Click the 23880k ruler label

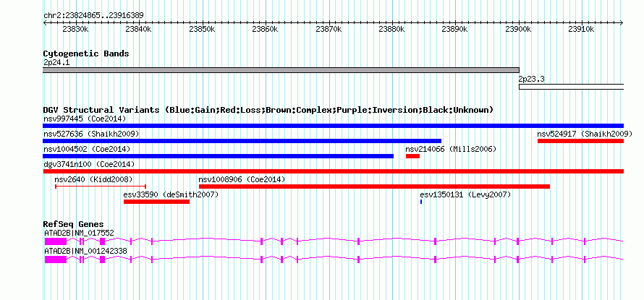point(391,30)
